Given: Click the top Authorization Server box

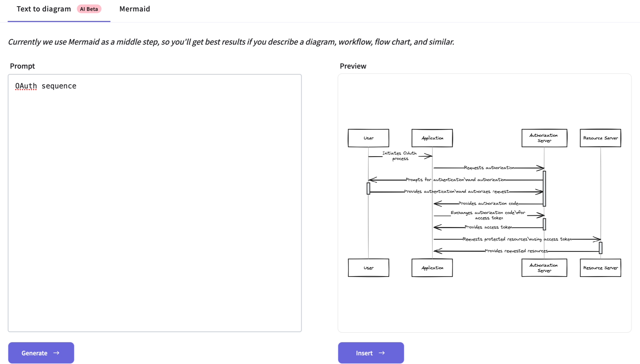Looking at the screenshot, I should [x=544, y=138].
